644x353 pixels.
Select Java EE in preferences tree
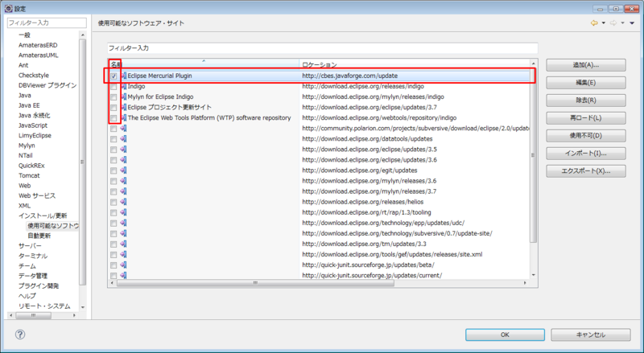(x=29, y=105)
